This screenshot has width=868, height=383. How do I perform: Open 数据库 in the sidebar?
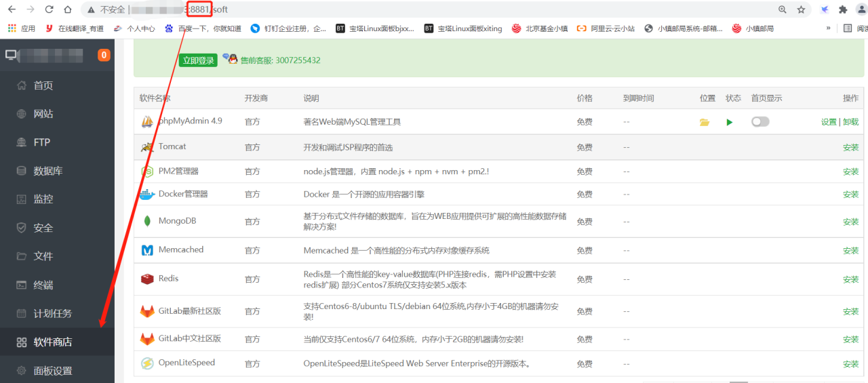coord(48,171)
